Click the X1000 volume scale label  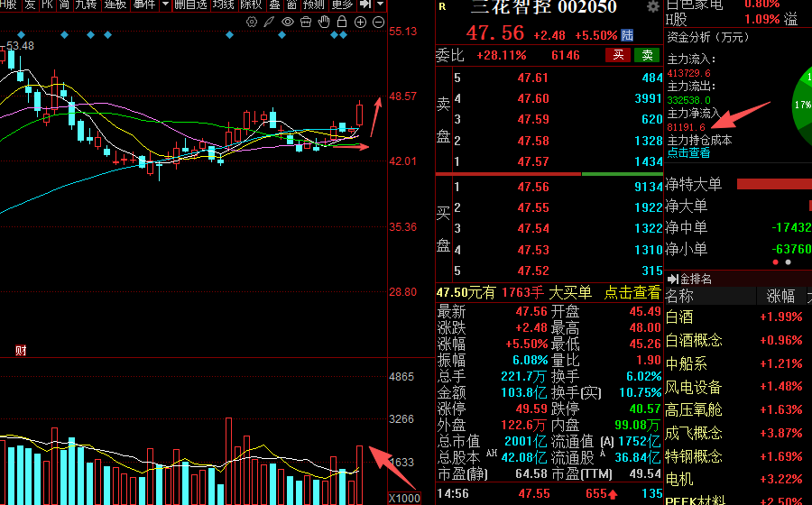(x=404, y=499)
